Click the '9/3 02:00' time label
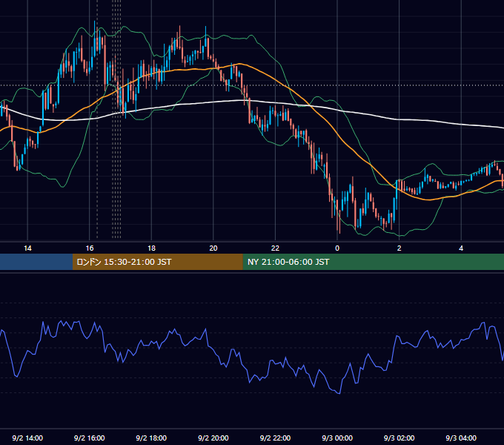This screenshot has width=504, height=445. (x=399, y=438)
